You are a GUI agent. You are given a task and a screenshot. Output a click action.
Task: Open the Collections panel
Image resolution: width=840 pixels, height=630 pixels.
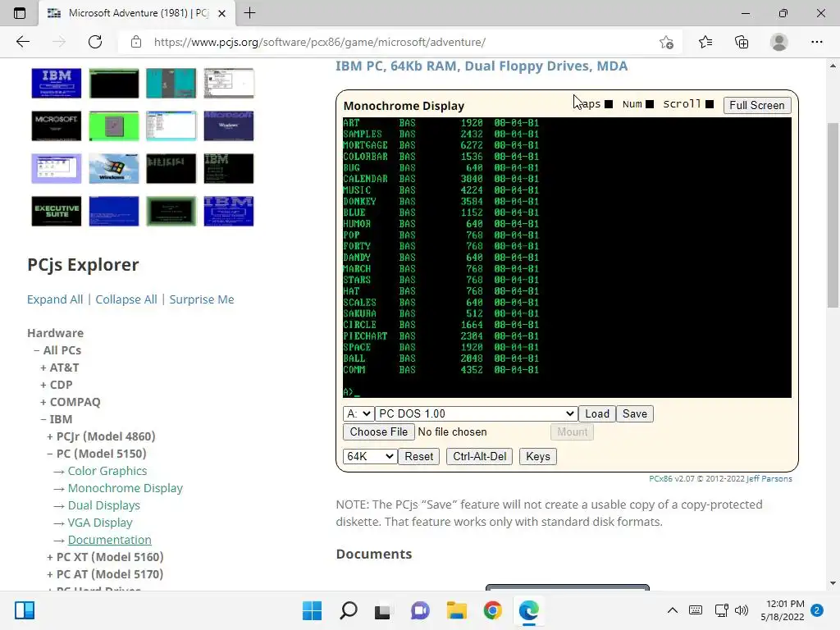pyautogui.click(x=742, y=42)
